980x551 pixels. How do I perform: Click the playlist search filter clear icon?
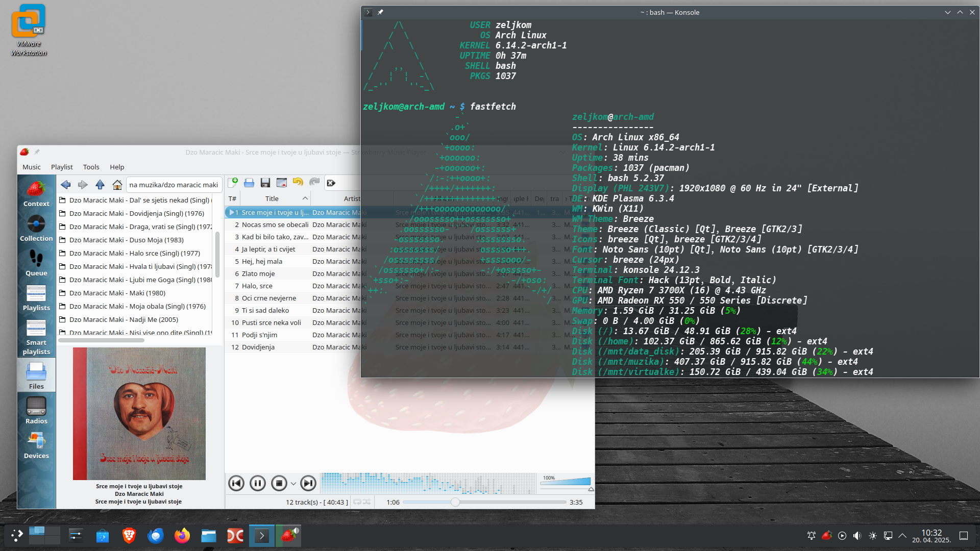[x=331, y=183]
